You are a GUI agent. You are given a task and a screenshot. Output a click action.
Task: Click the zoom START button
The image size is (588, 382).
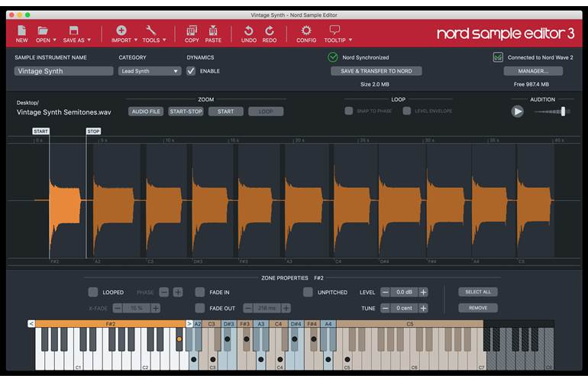pyautogui.click(x=225, y=112)
